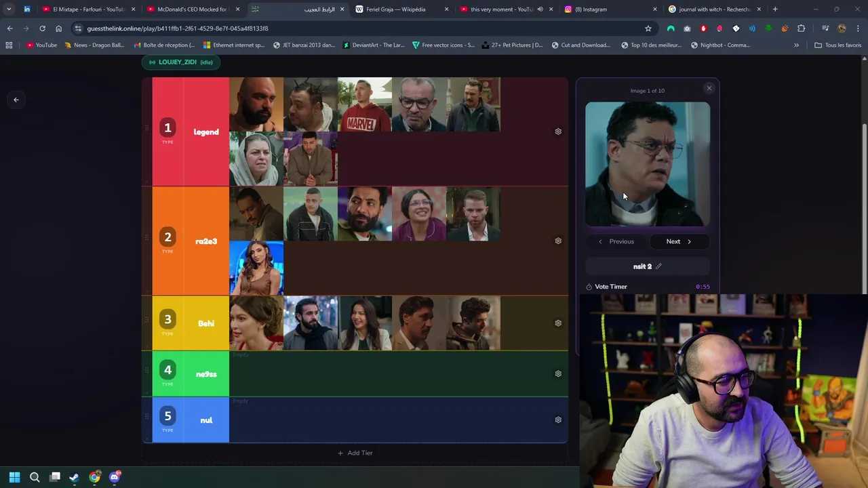
Task: Open the DeviantArt bookmark
Action: [374, 45]
